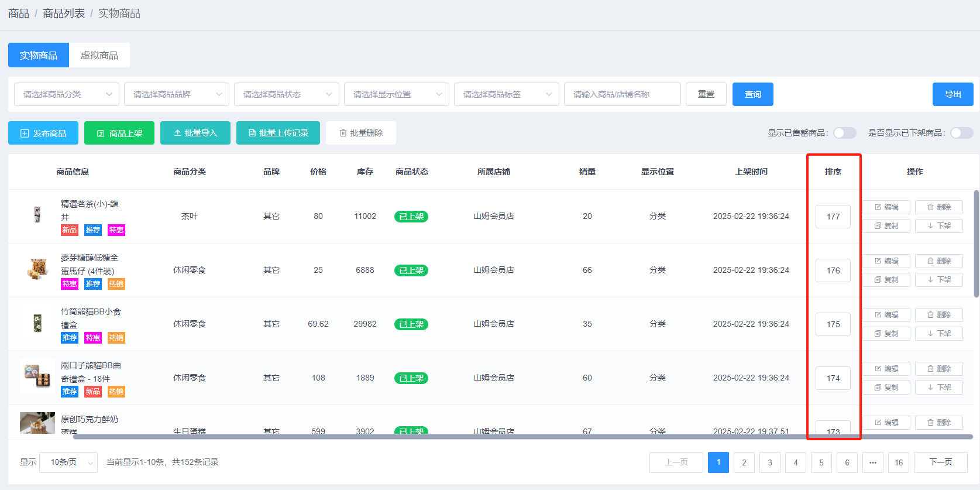Click the 请输入商品/店铺名称 search field
The image size is (980, 490).
(622, 94)
